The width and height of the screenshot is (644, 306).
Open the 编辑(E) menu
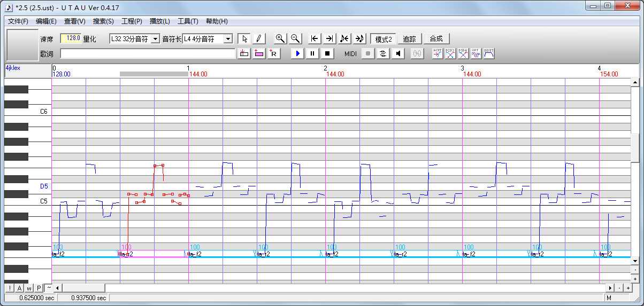46,21
